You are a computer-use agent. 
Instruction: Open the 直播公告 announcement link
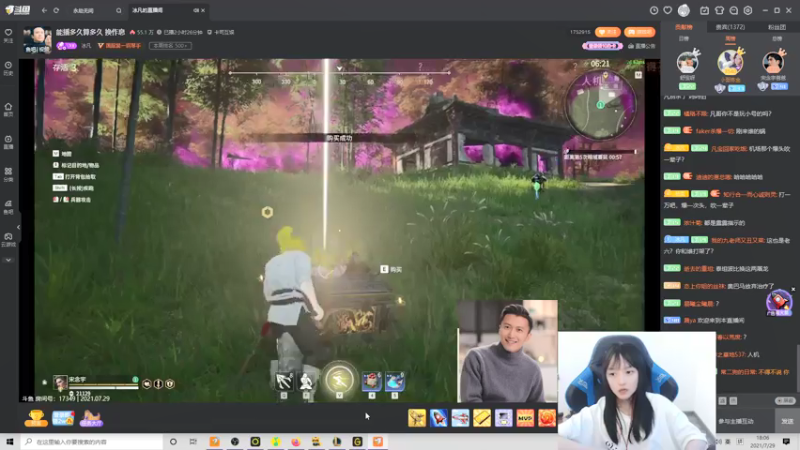pyautogui.click(x=641, y=46)
